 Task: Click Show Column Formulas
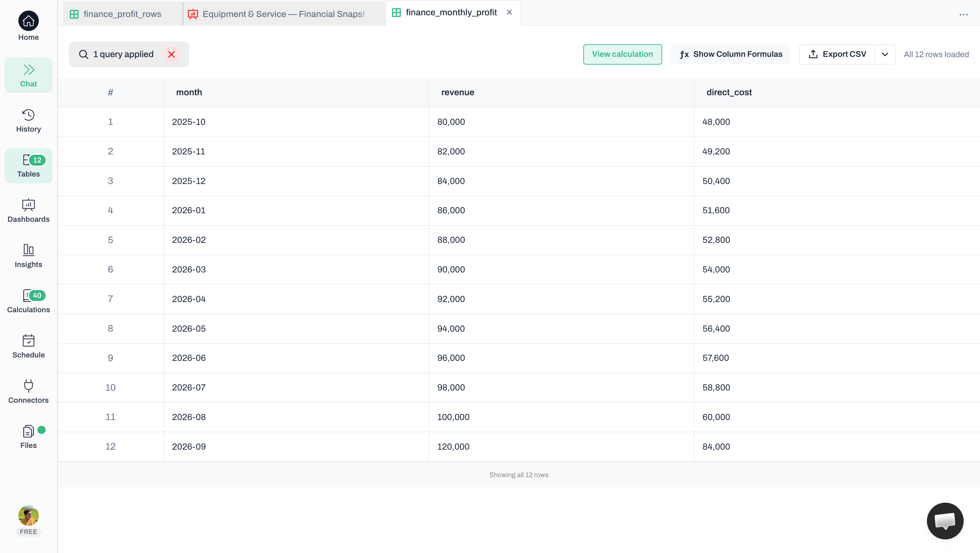point(731,54)
